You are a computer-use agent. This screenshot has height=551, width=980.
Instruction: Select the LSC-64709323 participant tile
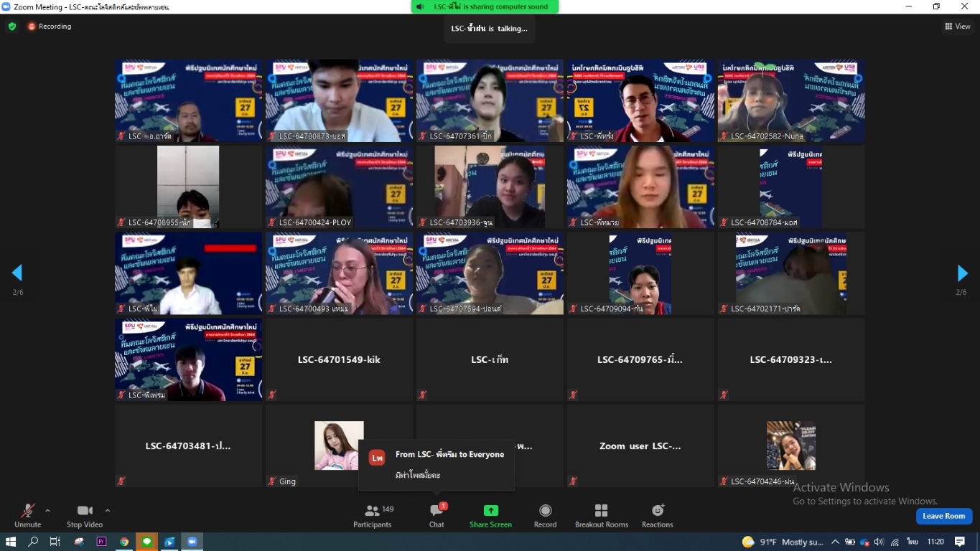tap(791, 359)
